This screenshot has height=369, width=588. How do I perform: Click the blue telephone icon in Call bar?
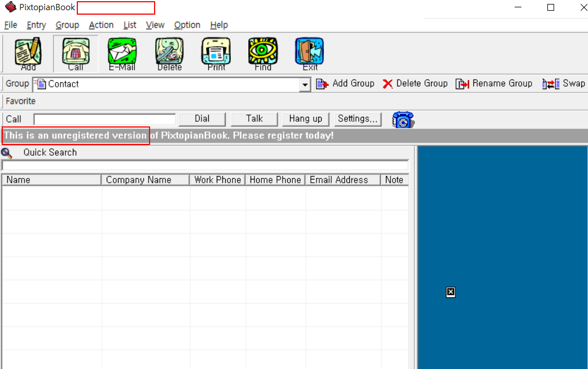point(403,120)
